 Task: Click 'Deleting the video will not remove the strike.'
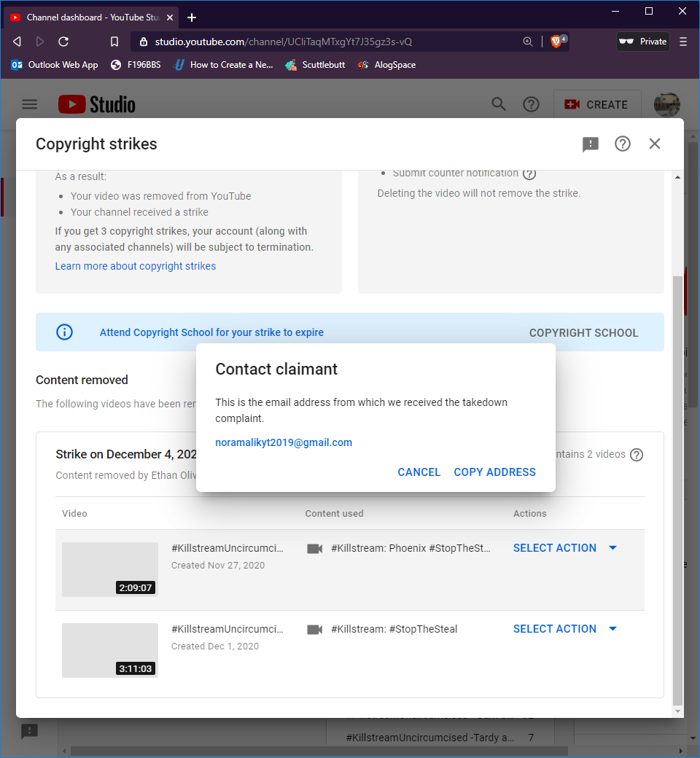[x=478, y=193]
